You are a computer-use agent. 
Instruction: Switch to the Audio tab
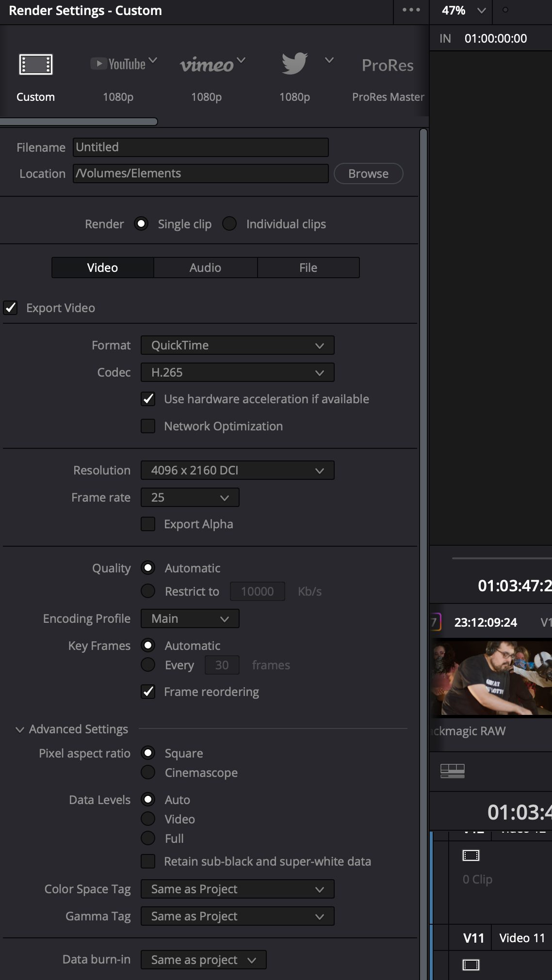point(206,268)
